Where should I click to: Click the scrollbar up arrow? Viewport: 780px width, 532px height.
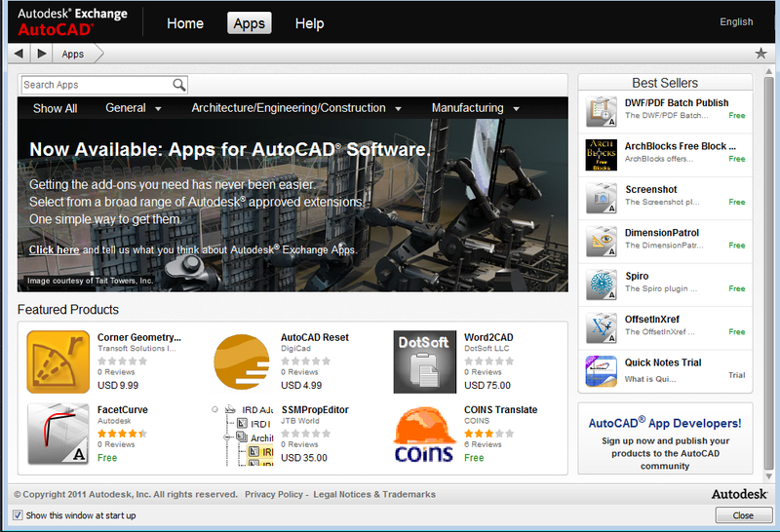[768, 71]
